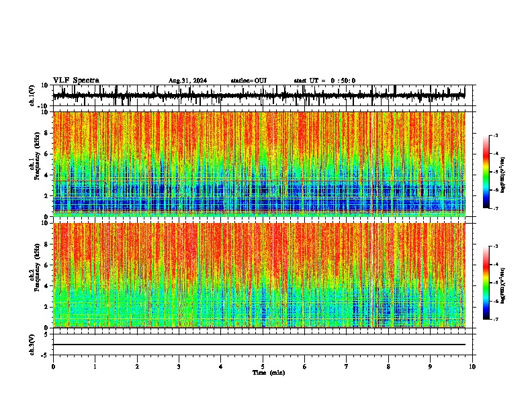Viewport: 532px width, 411px height.
Task: Click tick label "3" on the Time axis
Action: (179, 367)
